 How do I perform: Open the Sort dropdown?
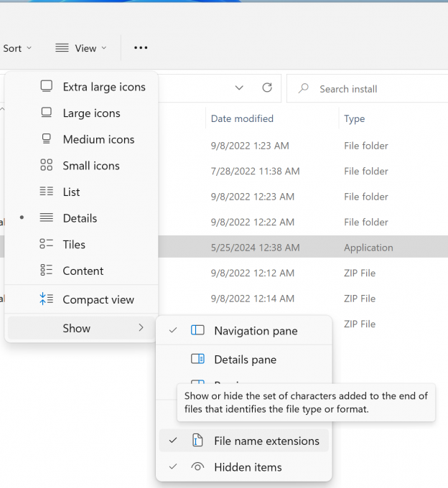[x=17, y=48]
